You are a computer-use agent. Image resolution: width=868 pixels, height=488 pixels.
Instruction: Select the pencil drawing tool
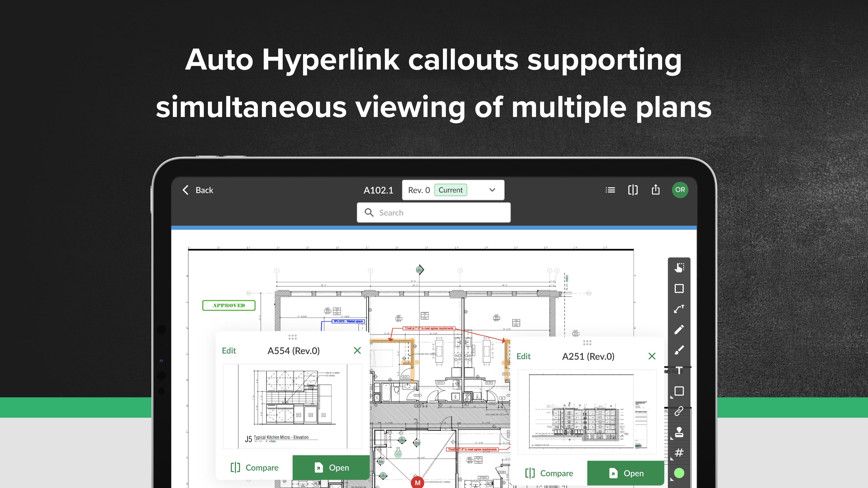[x=679, y=329]
